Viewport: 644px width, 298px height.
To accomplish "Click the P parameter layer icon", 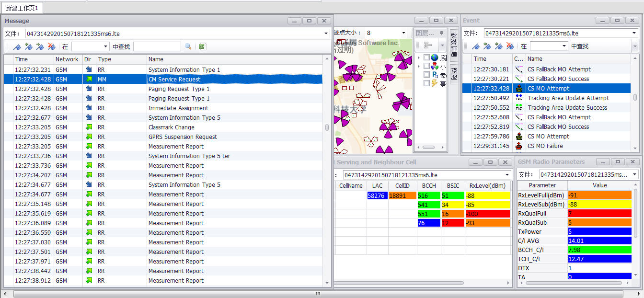I will click(435, 75).
